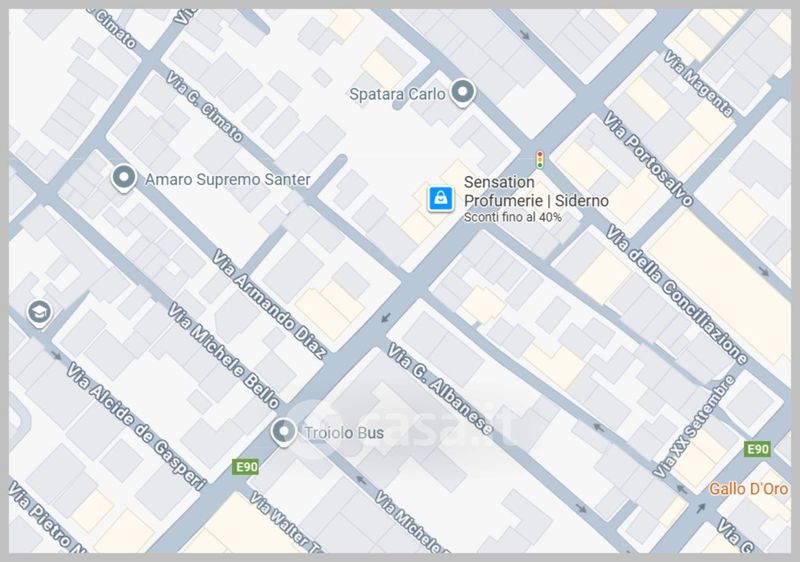
Task: Open the Gallo D'Oro place label
Action: click(748, 489)
